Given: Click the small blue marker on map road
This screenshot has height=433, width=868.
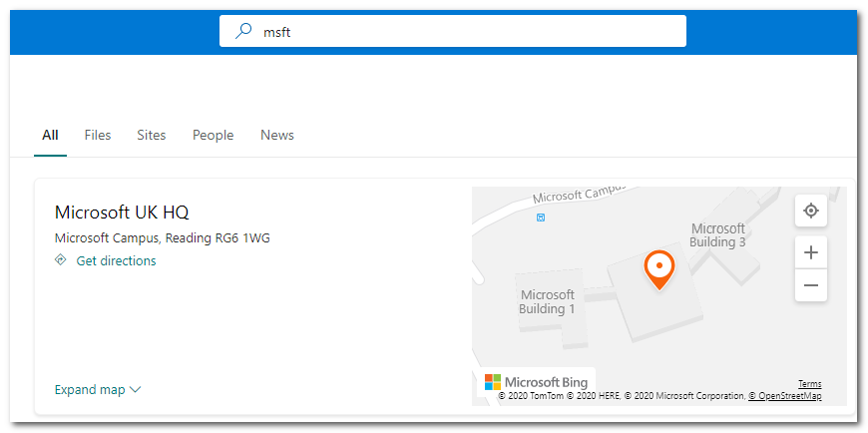Looking at the screenshot, I should (541, 216).
